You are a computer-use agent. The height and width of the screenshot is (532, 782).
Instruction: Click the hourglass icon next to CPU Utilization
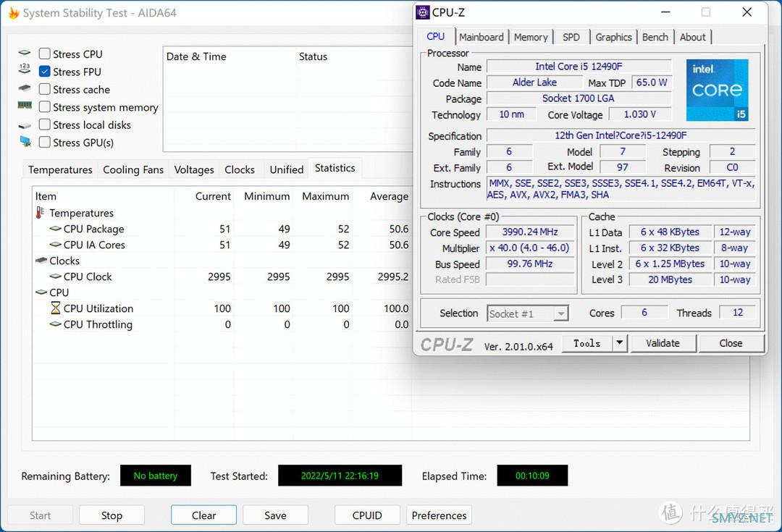pos(56,308)
